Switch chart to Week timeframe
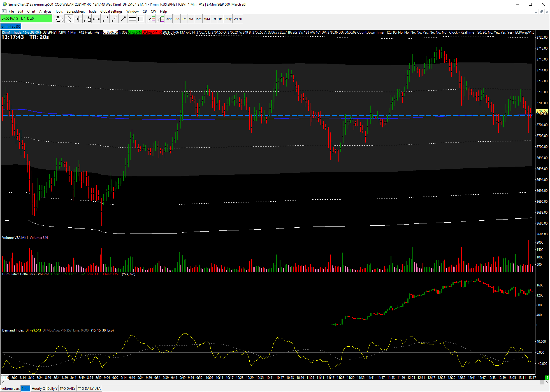Image resolution: width=550 pixels, height=392 pixels. coord(238,19)
